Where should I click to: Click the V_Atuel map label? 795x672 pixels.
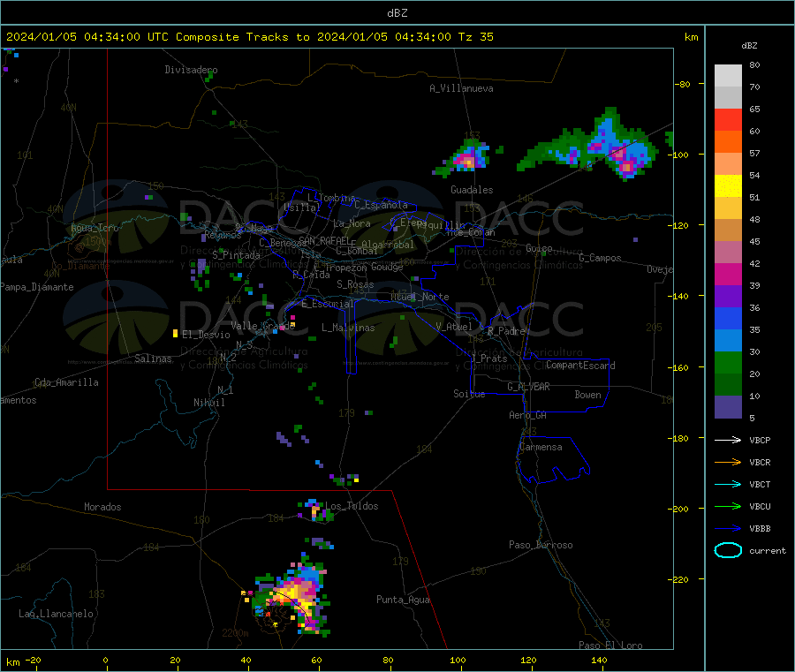click(454, 327)
